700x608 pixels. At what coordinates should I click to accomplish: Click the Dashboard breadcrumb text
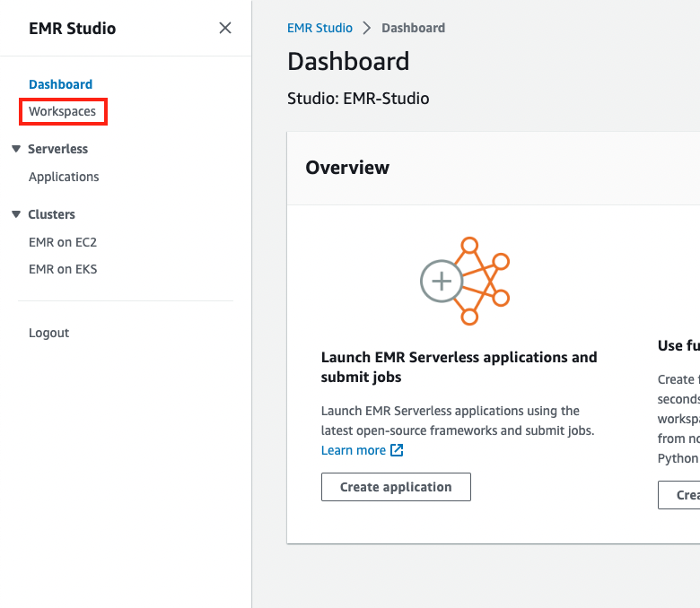pos(413,28)
